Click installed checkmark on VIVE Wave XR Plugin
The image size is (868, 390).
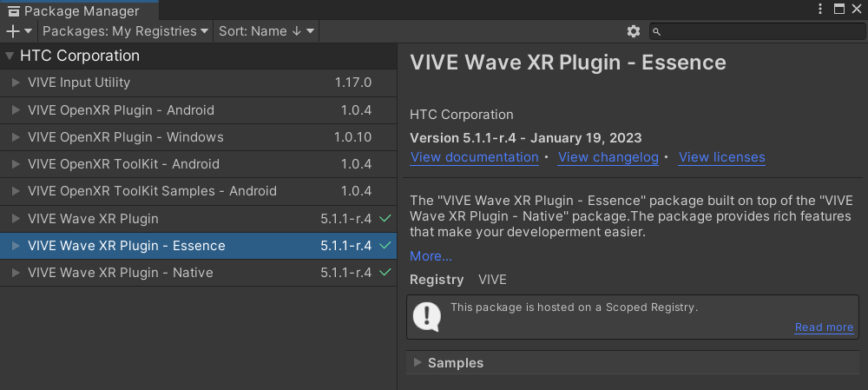click(x=385, y=219)
